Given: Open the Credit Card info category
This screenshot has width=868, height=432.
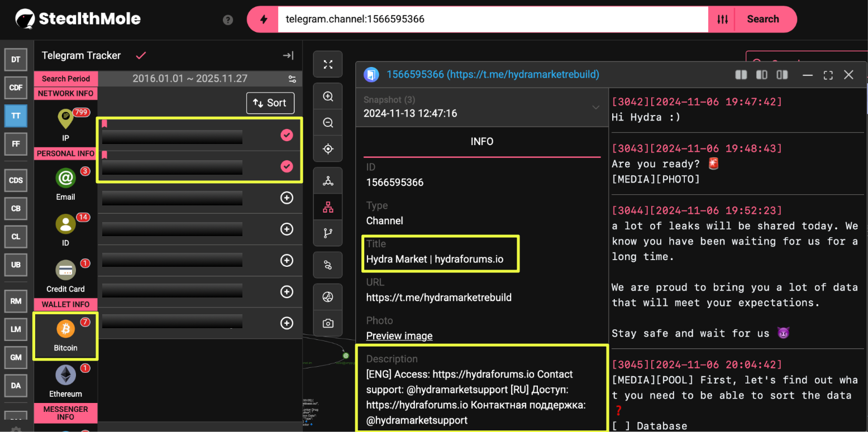Looking at the screenshot, I should [65, 271].
